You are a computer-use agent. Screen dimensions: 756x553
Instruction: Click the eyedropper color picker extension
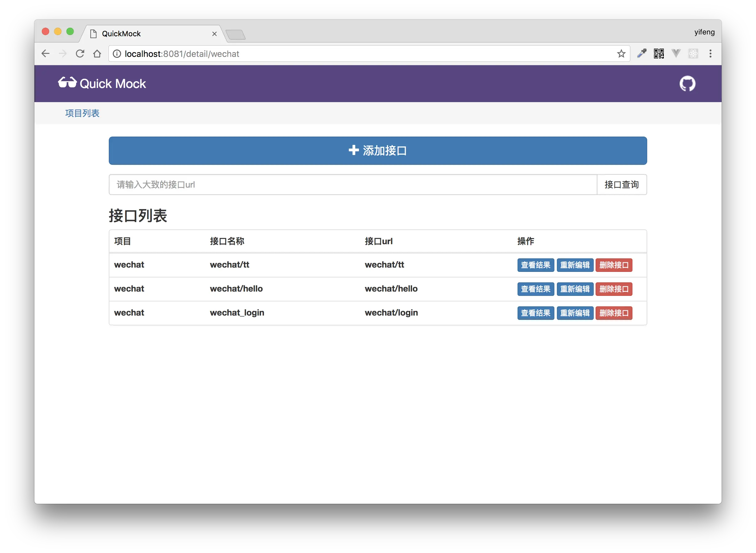coord(642,54)
